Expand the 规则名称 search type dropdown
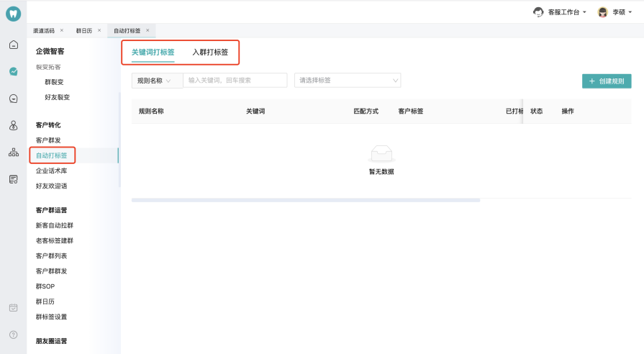Viewport: 644px width, 354px height. click(157, 81)
